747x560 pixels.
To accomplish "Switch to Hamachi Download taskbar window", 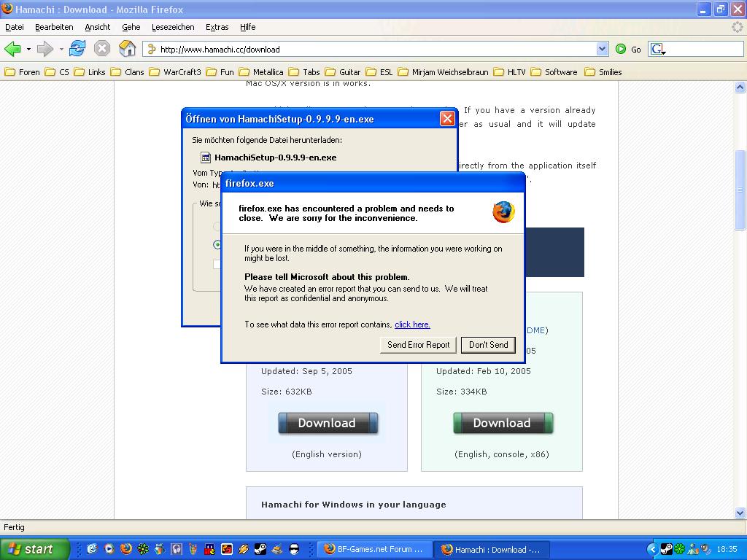I will 492,549.
